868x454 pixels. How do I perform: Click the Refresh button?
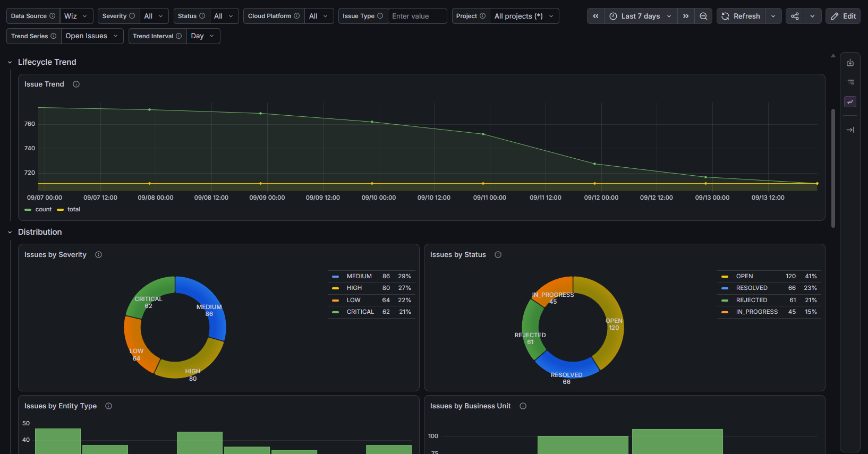[x=741, y=16]
